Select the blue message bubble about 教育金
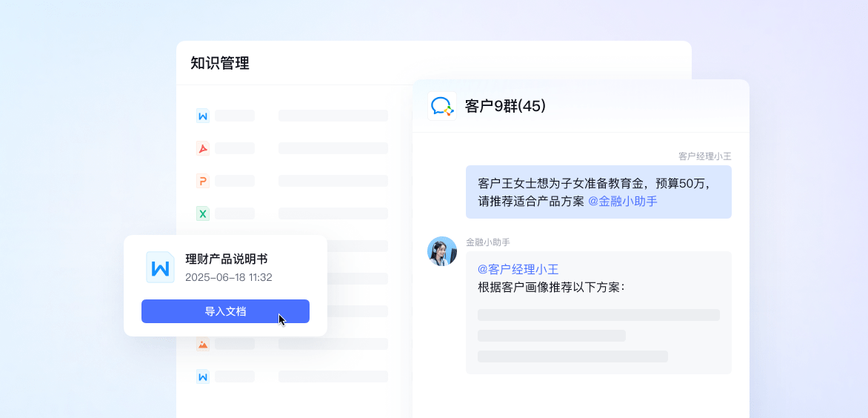This screenshot has height=418, width=868. click(598, 192)
